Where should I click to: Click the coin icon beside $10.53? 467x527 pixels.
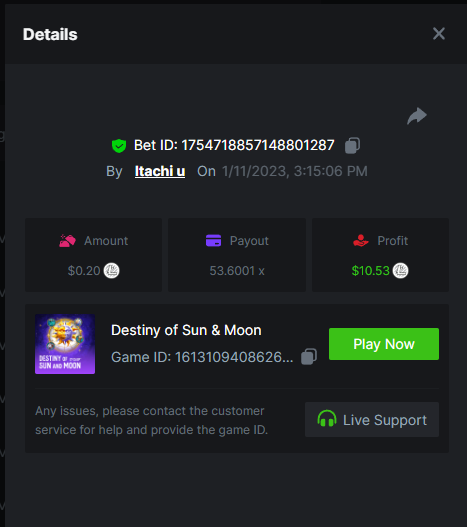[x=400, y=271]
